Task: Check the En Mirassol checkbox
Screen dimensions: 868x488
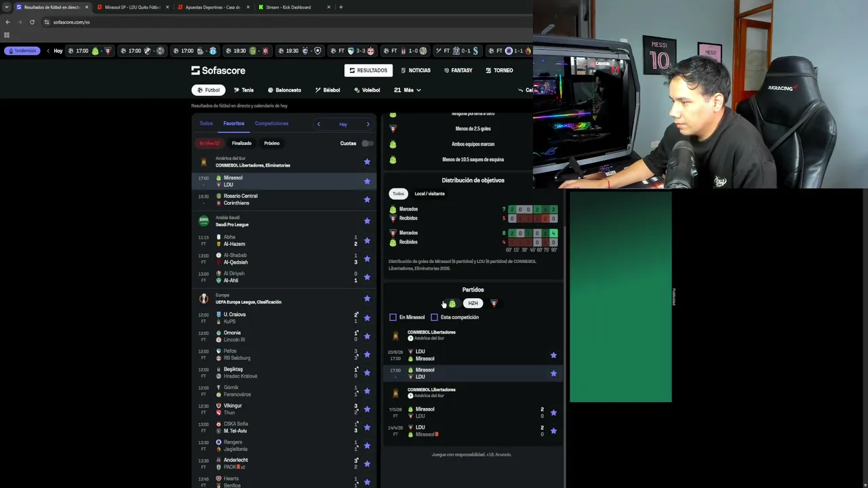Action: [x=393, y=317]
